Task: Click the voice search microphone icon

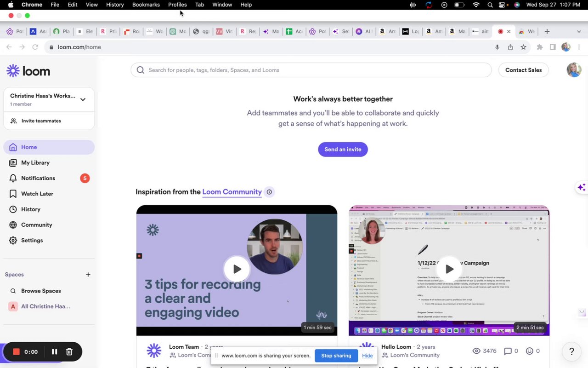Action: click(x=497, y=47)
